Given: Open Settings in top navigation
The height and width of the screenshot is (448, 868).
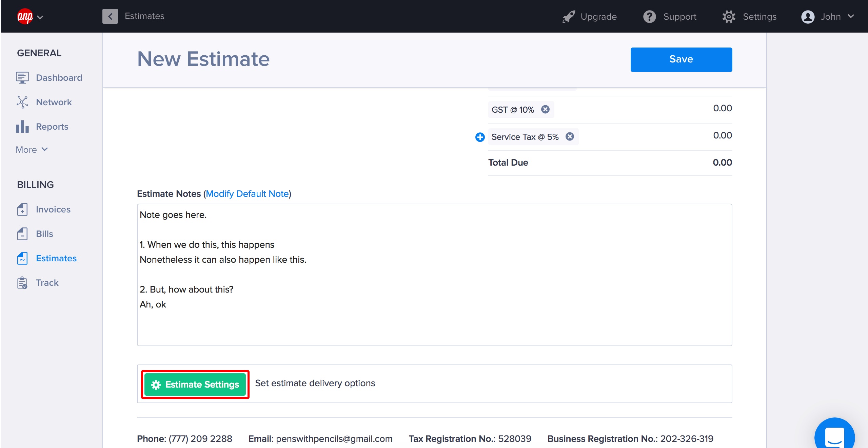Looking at the screenshot, I should [749, 17].
